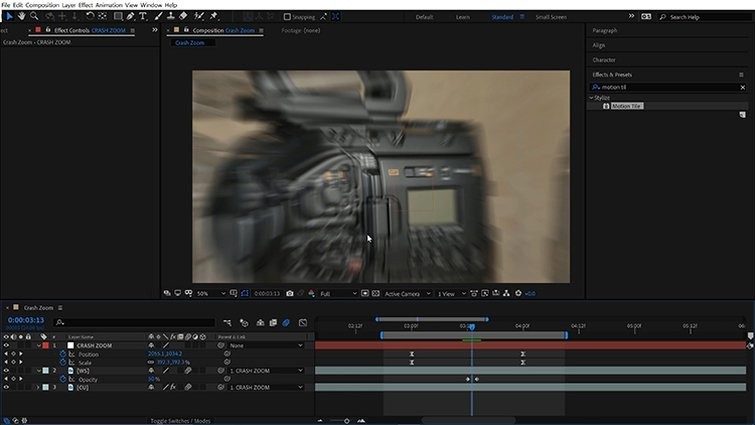
Task: Toggle the Draft 3D icon in timeline
Action: tap(244, 322)
